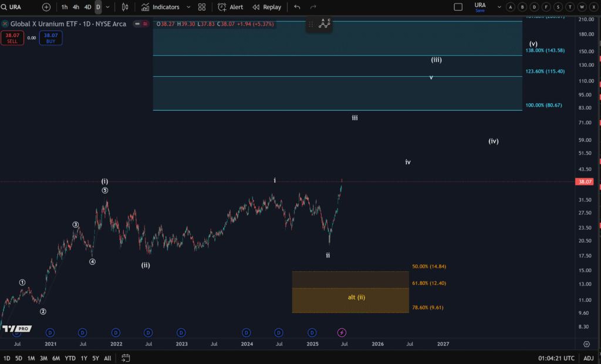Expand the manage layouts dropdown arrow
The width and height of the screenshot is (601, 364).
click(x=499, y=7)
